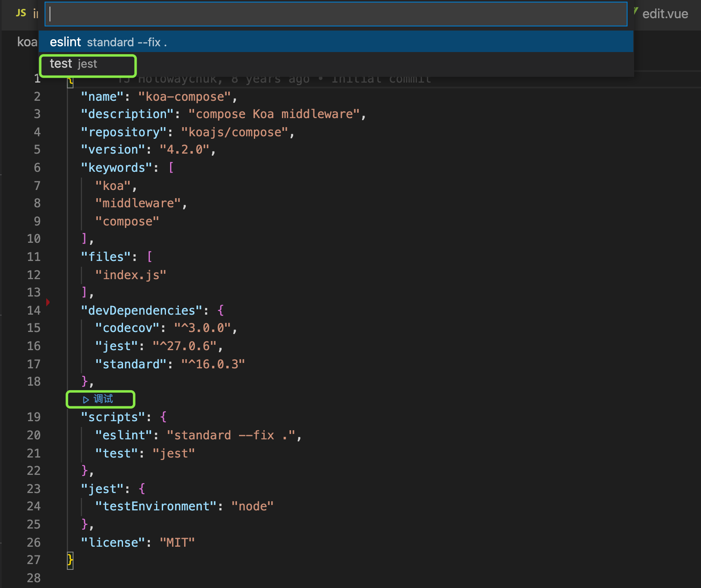This screenshot has width=701, height=588.
Task: Click the "jest" config key on line 23
Action: tap(102, 489)
